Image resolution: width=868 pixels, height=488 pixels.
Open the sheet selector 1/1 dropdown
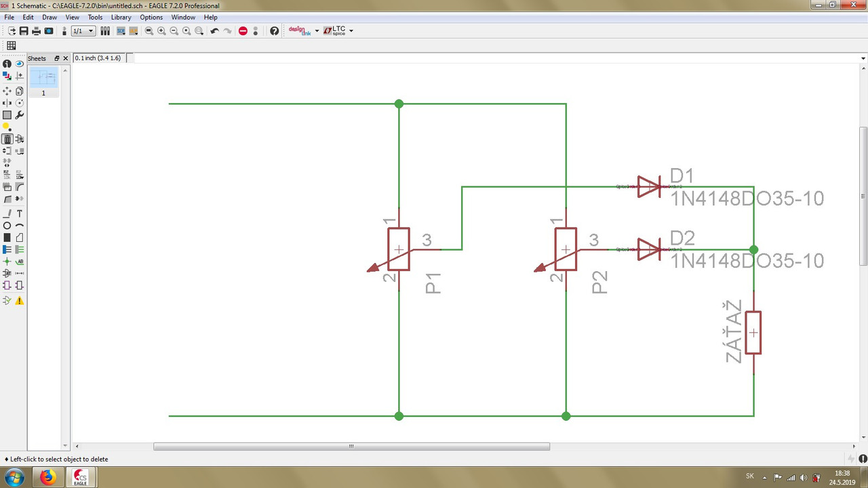(83, 31)
